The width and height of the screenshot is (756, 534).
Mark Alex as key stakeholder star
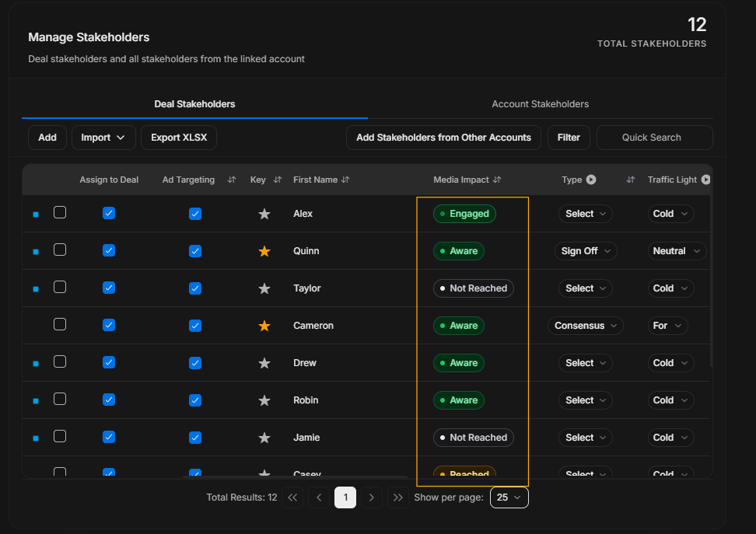point(264,214)
